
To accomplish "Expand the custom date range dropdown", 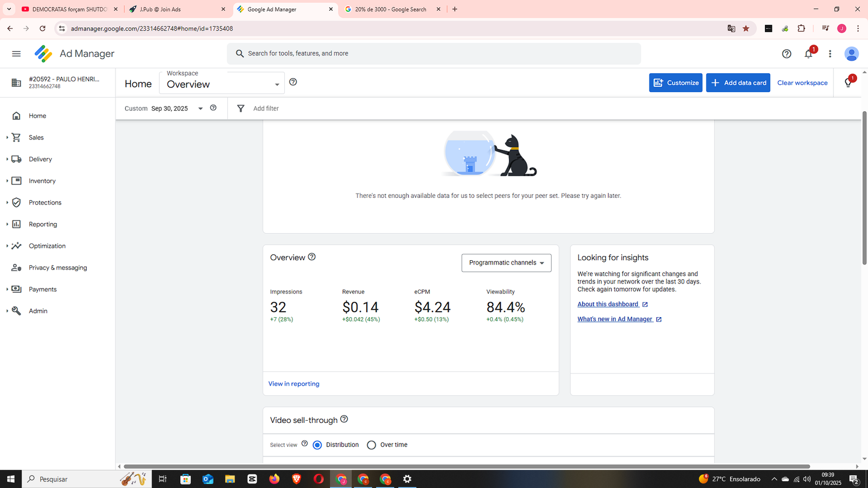I will tap(200, 108).
